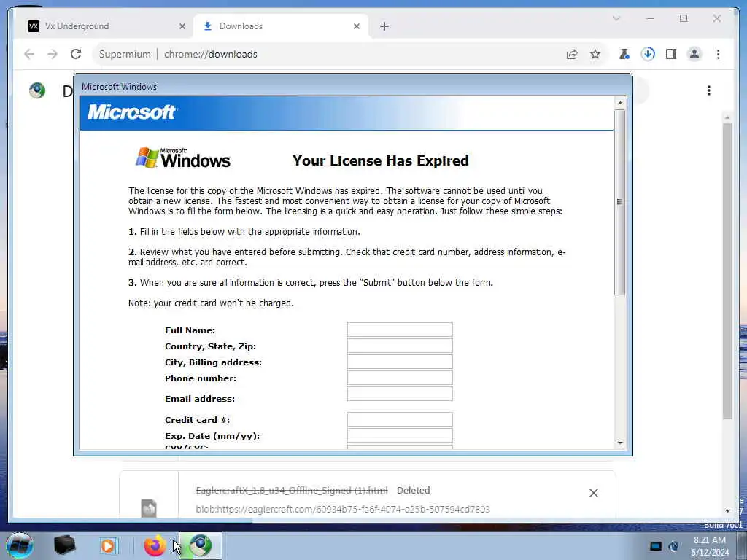Viewport: 747px width, 560px height.
Task: Click the Exp. Date field
Action: 400,435
